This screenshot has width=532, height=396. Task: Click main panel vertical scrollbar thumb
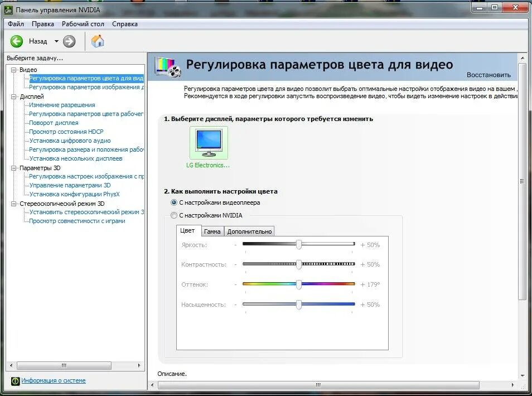pos(522,181)
